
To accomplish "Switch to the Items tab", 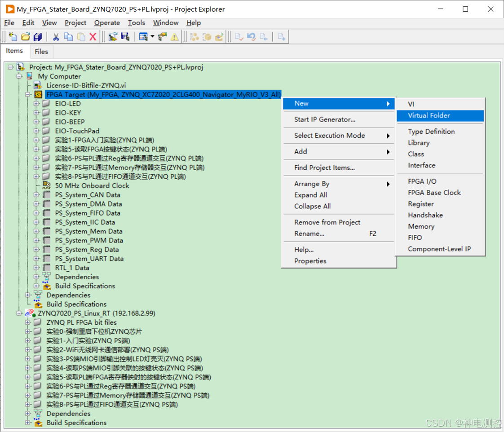I will 14,51.
